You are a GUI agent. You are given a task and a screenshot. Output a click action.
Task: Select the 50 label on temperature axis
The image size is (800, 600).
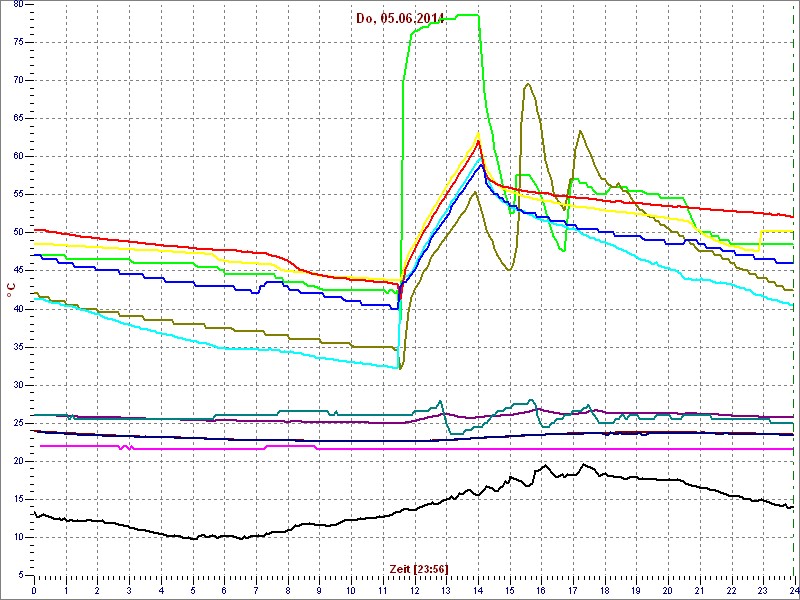(18, 233)
